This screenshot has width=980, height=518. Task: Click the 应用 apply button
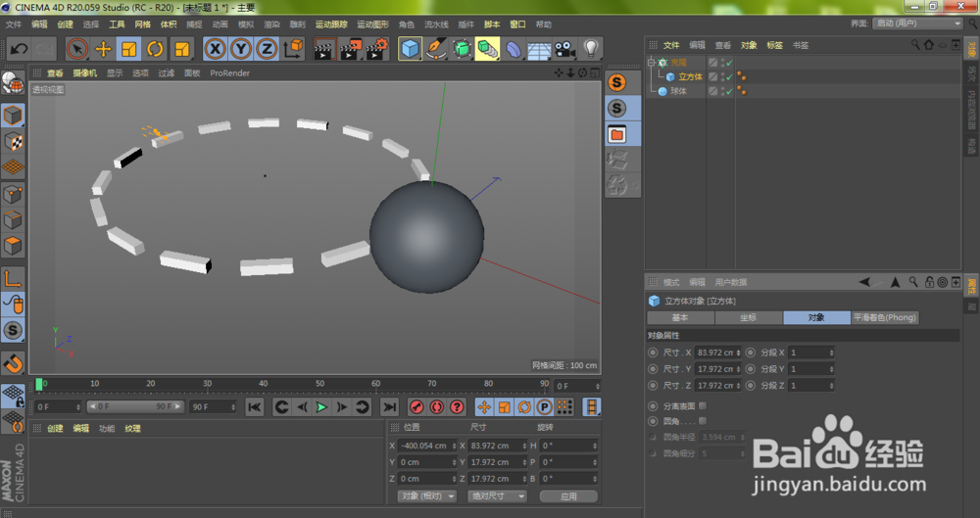(x=568, y=496)
